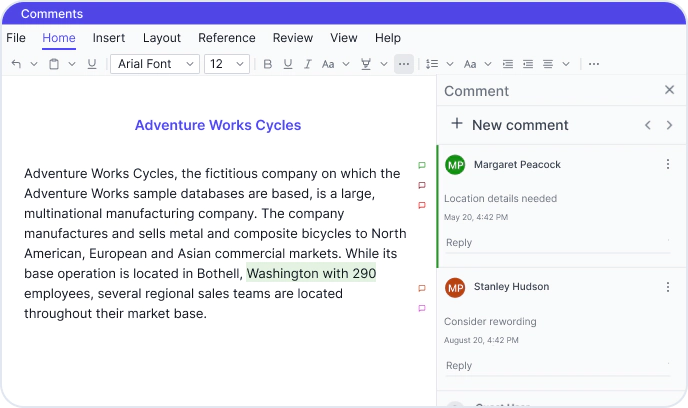Expand the Undo dropdown arrow

pos(34,64)
